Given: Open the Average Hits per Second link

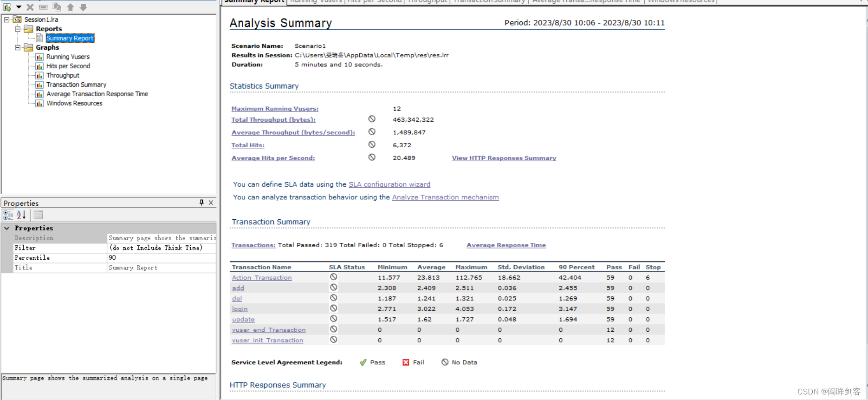Looking at the screenshot, I should point(273,158).
